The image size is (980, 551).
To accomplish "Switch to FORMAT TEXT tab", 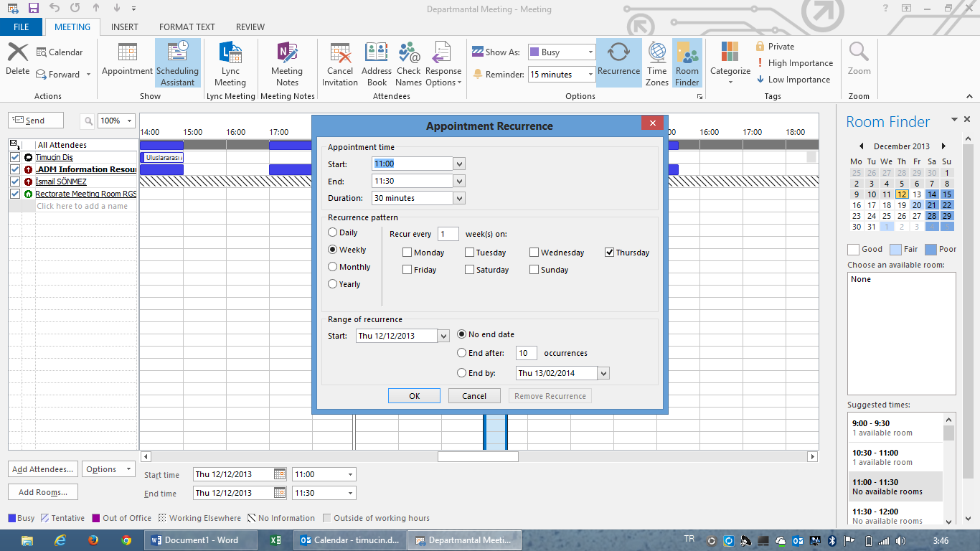I will pos(187,27).
